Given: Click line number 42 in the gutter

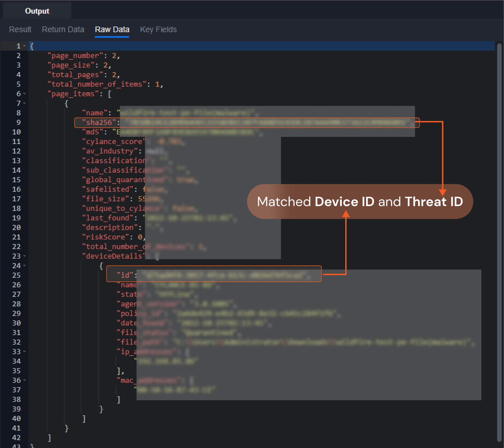Looking at the screenshot, I should pyautogui.click(x=16, y=437).
